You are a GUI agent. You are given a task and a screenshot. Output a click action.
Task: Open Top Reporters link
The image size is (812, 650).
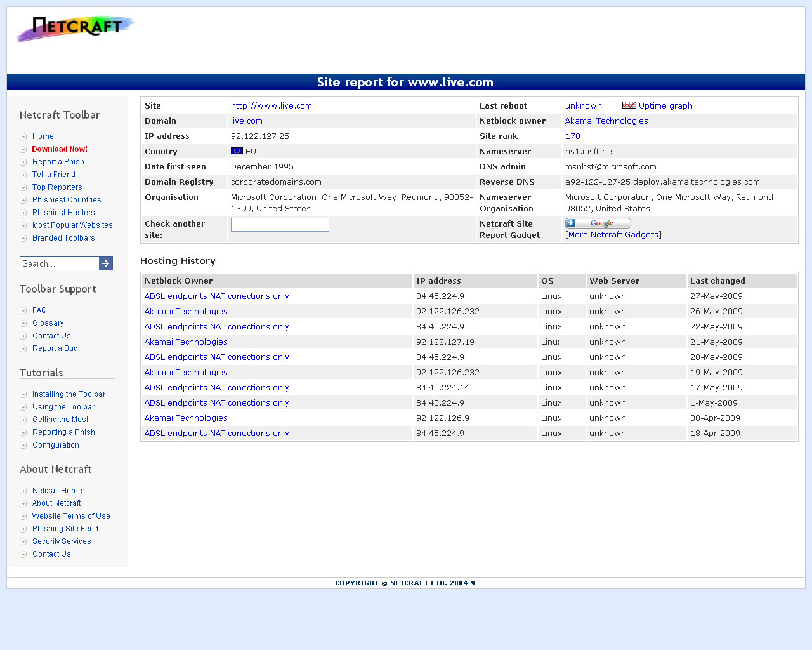57,187
